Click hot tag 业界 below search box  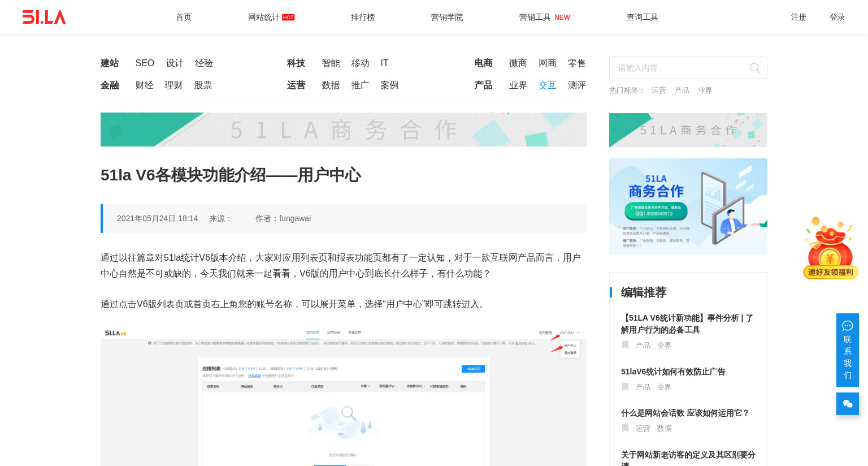click(705, 90)
